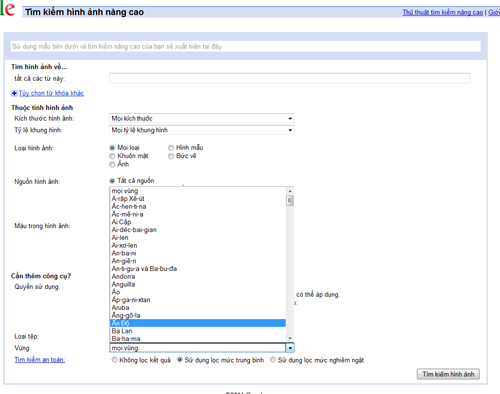
Task: Click the region list scrollbar thumb
Action: pos(290,201)
